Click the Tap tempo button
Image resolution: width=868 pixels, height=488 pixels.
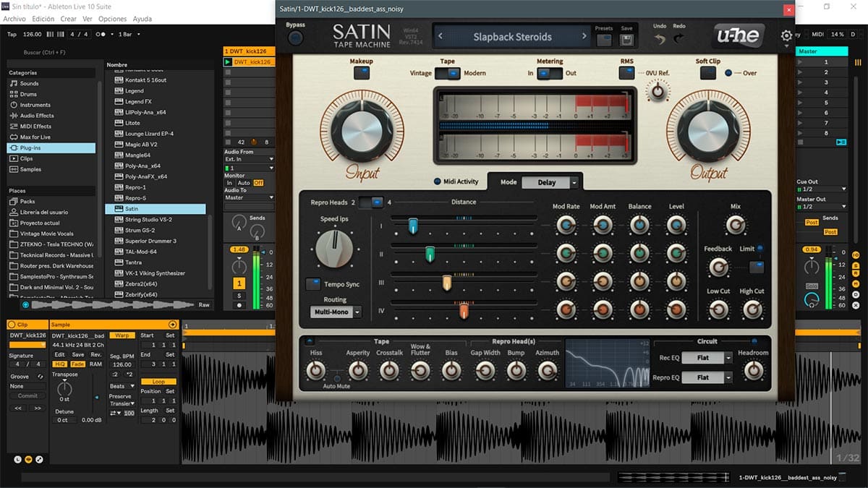point(12,34)
